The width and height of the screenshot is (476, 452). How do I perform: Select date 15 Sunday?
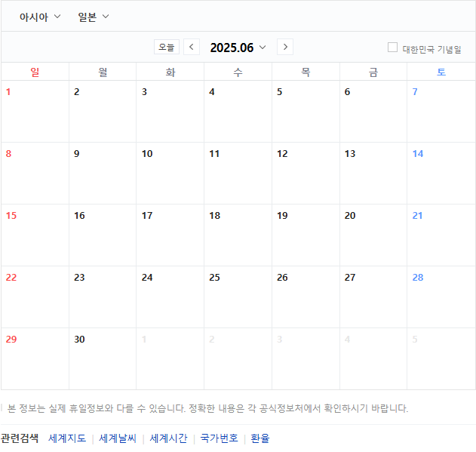coord(11,216)
